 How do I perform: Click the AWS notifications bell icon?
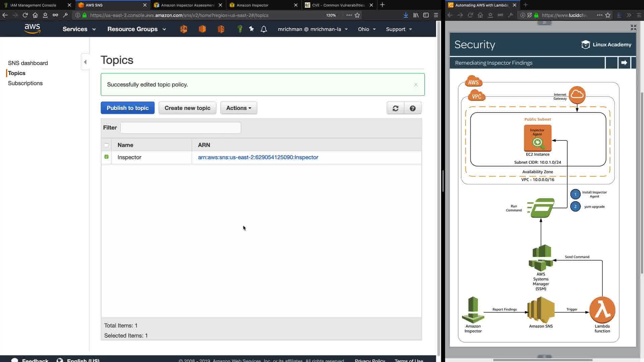[264, 29]
